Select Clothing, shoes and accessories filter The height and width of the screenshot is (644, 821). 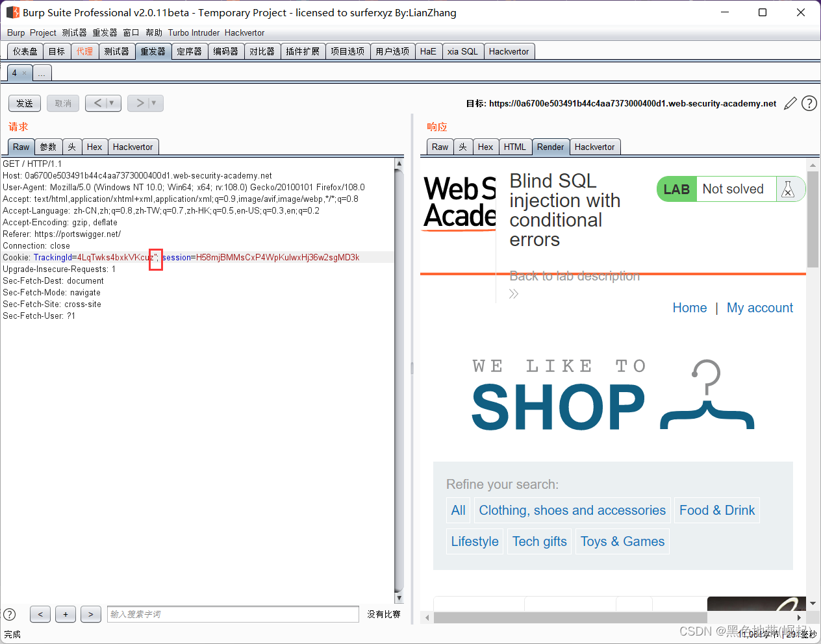[572, 510]
